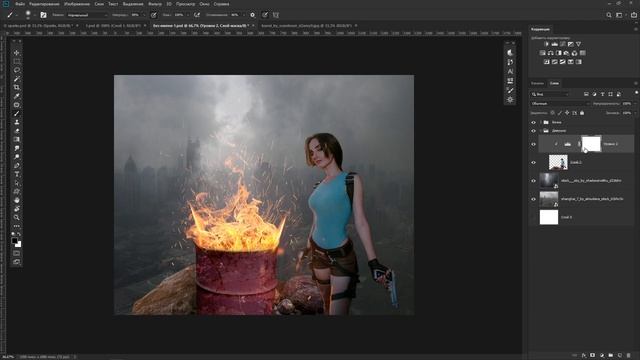Open search in the top-right corner

[x=609, y=15]
